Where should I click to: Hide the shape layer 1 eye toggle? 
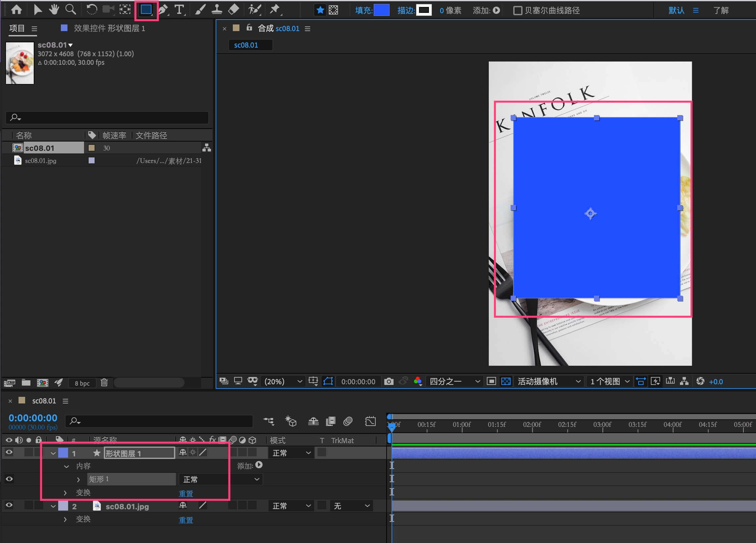pos(9,452)
